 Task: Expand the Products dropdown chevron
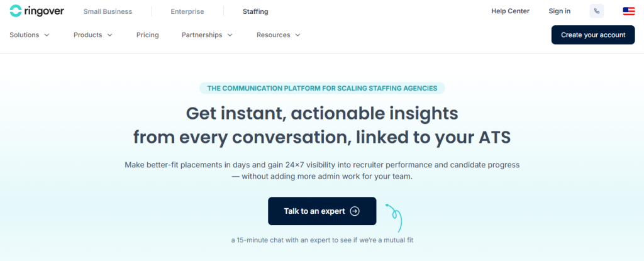click(110, 35)
